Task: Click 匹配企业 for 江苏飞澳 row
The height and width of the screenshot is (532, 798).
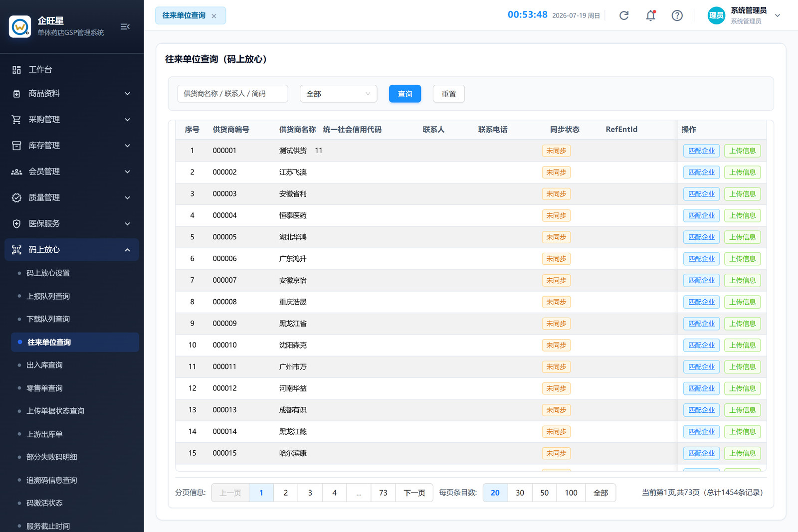Action: point(701,173)
